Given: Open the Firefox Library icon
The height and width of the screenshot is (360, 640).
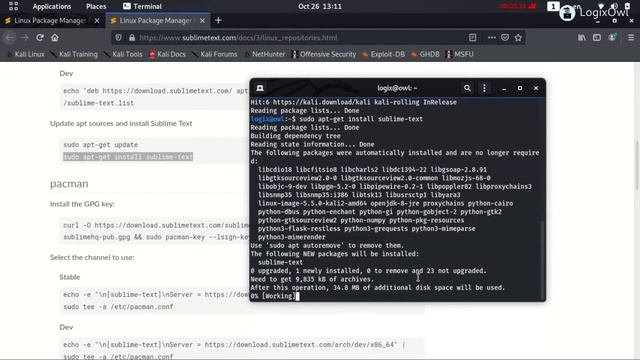Looking at the screenshot, I should click(x=582, y=38).
